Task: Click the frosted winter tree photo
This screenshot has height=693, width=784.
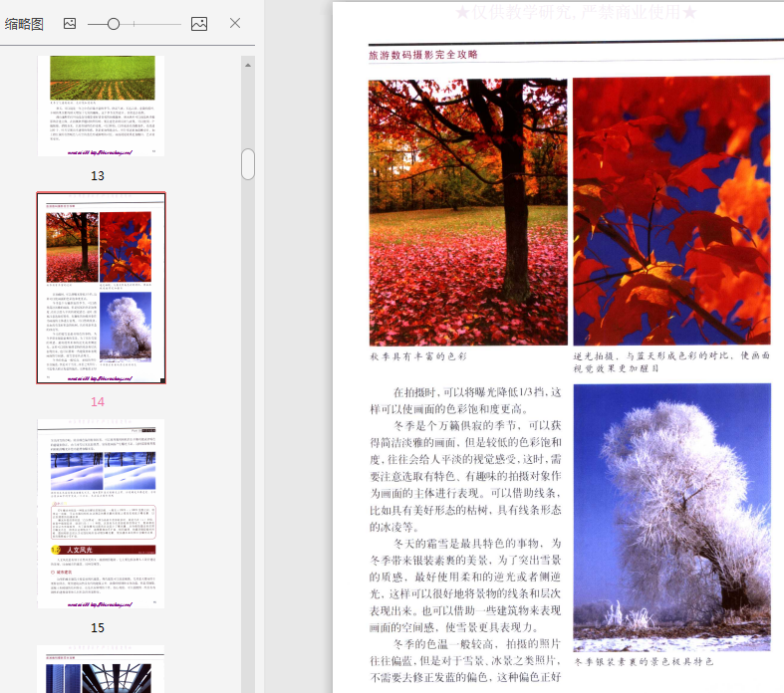Action: 672,518
